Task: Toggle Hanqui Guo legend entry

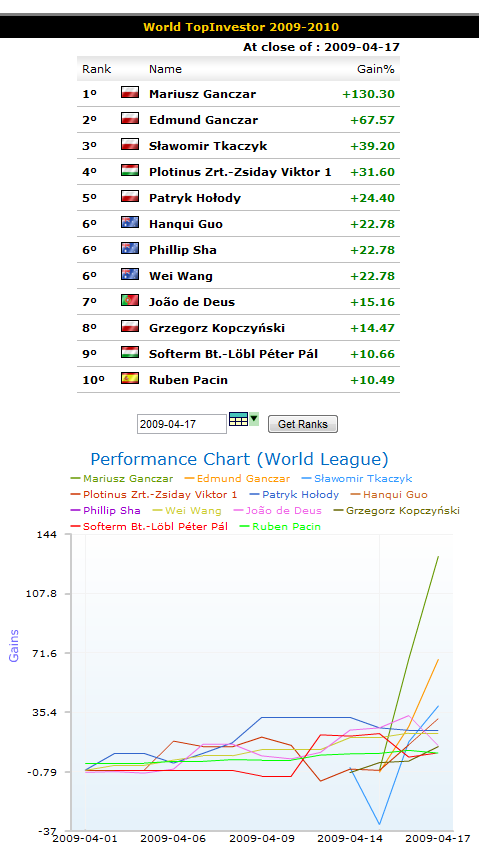Action: 389,495
